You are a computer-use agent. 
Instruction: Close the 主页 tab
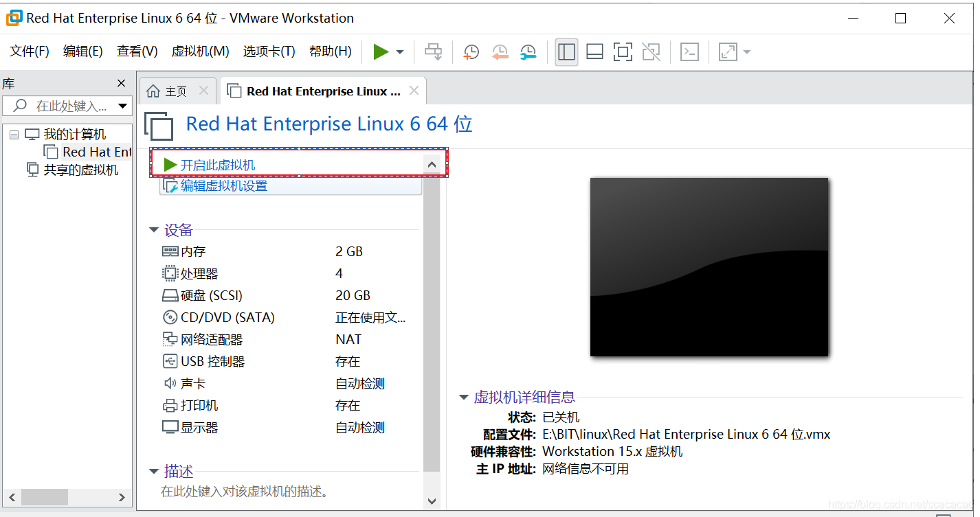coord(203,91)
